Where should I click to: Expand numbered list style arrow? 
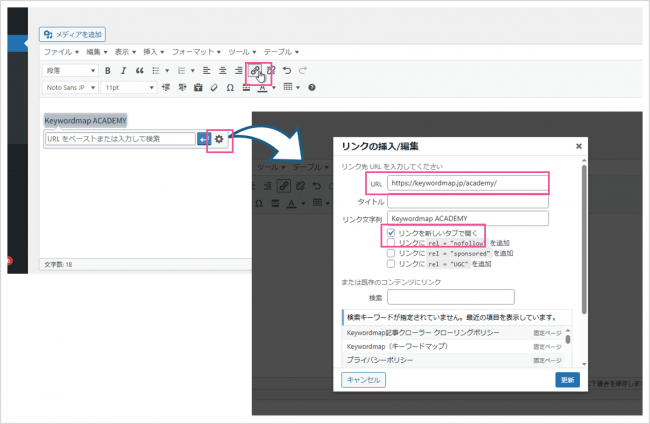pos(192,71)
